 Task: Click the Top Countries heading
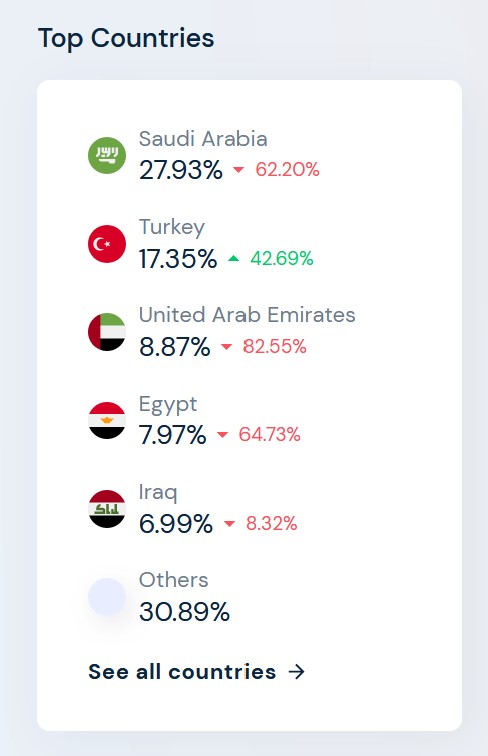click(x=126, y=38)
